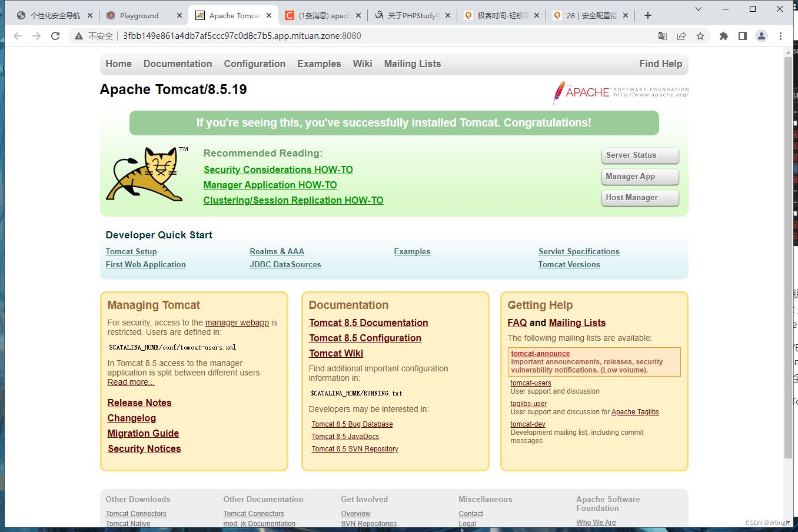Open Tomcat 8.5 Configuration link
798x532 pixels.
pos(365,338)
